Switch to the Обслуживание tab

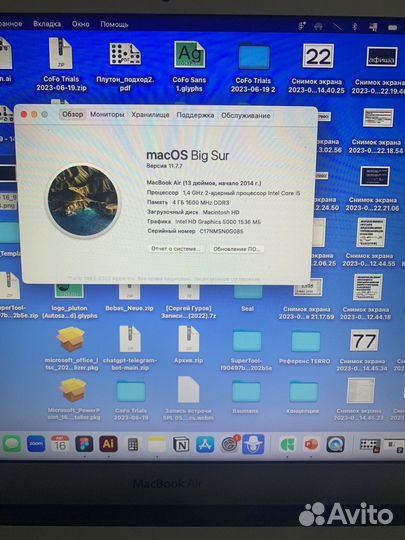click(246, 115)
